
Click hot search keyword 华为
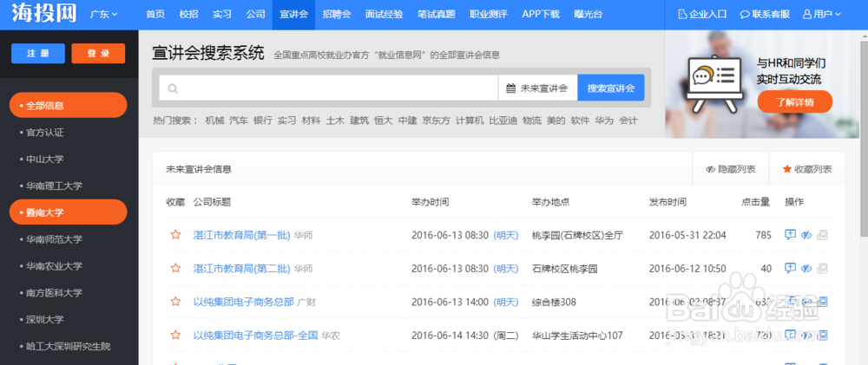(x=604, y=120)
